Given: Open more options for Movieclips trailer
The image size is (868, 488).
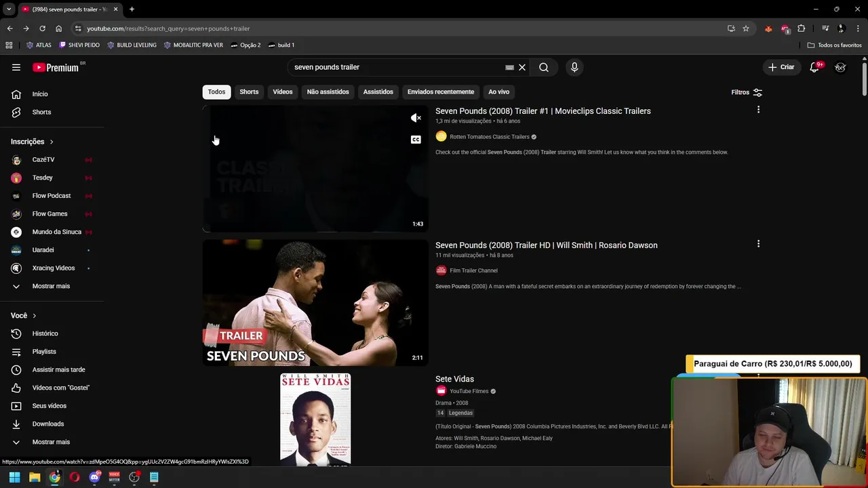Looking at the screenshot, I should [758, 110].
